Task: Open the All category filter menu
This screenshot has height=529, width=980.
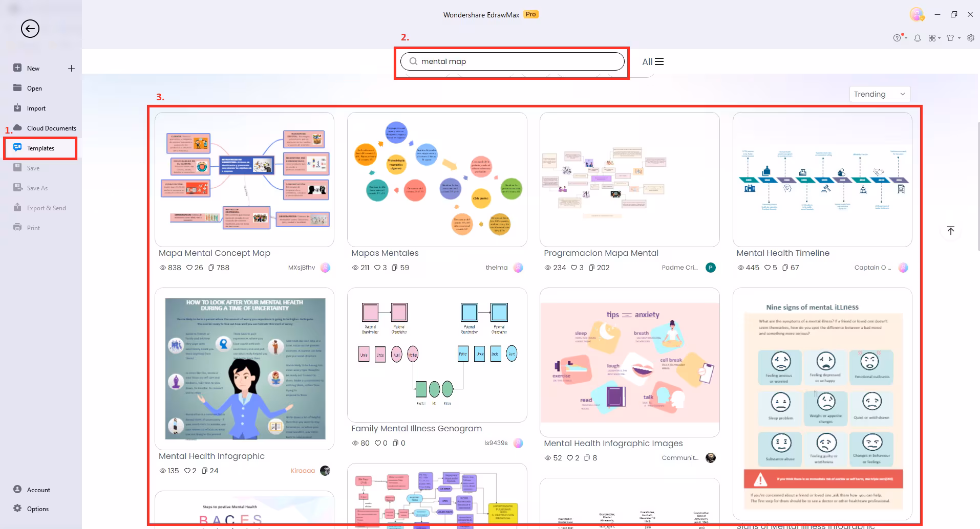Action: 653,61
